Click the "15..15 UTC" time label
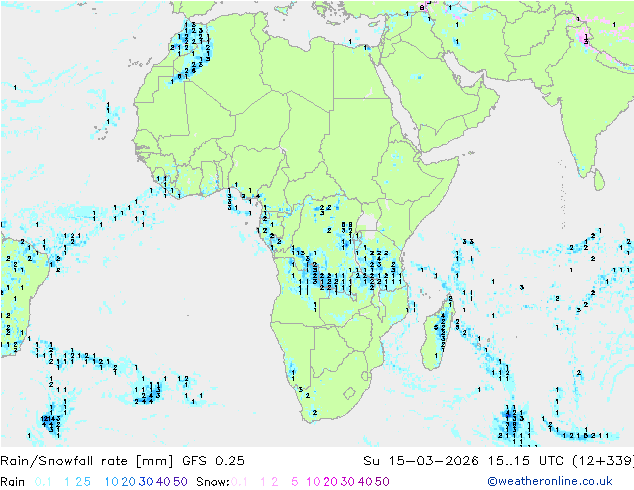634x490 pixels. pos(527,461)
